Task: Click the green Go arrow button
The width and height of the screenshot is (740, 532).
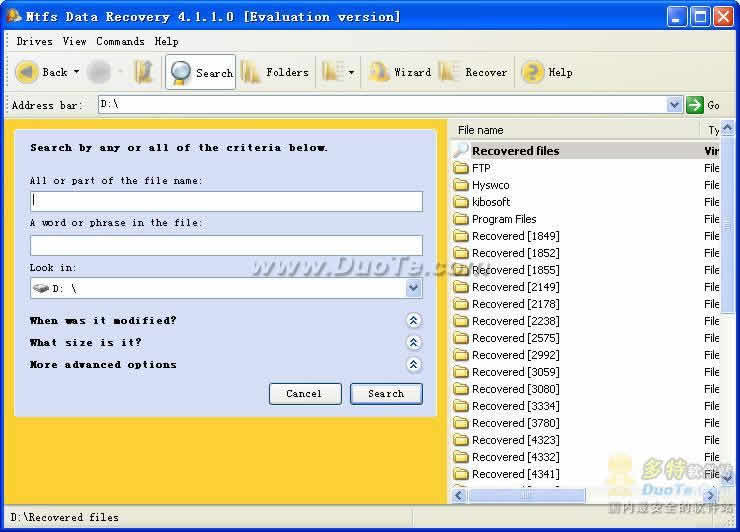Action: coord(695,104)
